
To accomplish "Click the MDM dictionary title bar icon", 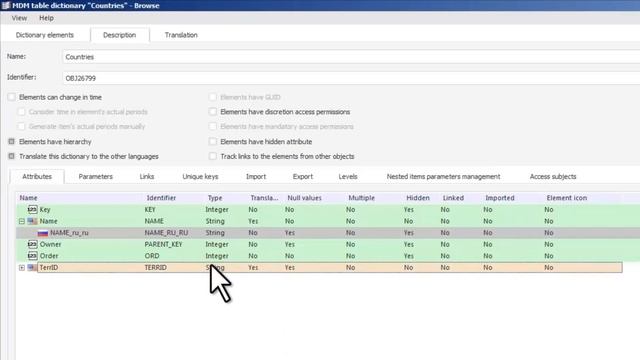I will click(x=5, y=5).
